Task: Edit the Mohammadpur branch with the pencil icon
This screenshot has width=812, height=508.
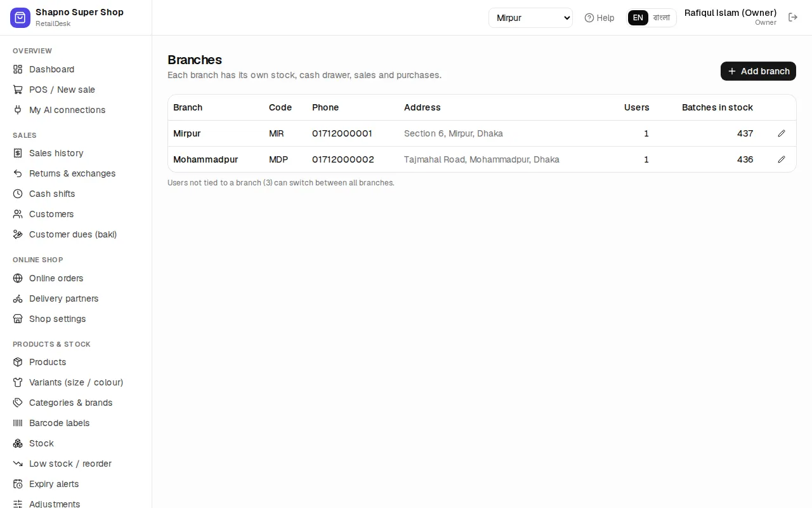Action: (x=782, y=159)
